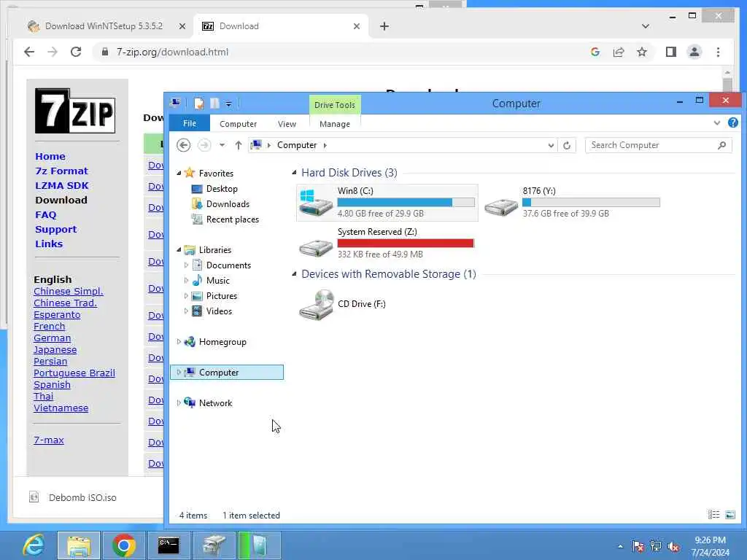Switch language to German
The width and height of the screenshot is (747, 560).
click(x=53, y=338)
